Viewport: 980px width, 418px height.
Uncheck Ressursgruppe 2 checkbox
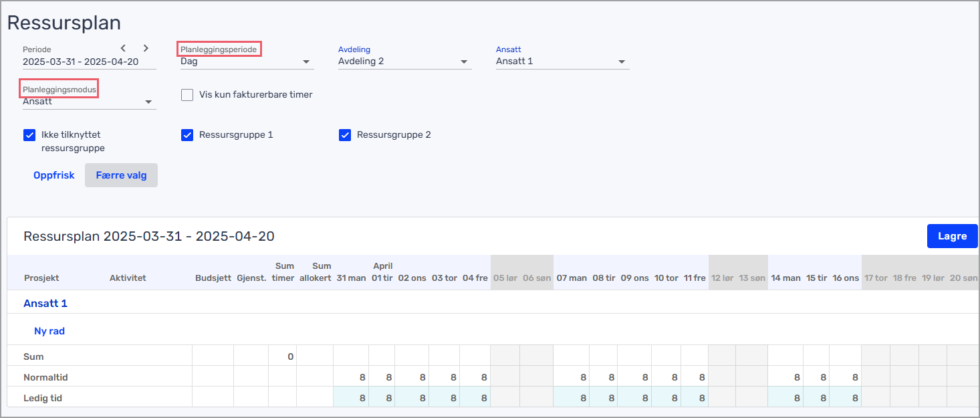(345, 135)
